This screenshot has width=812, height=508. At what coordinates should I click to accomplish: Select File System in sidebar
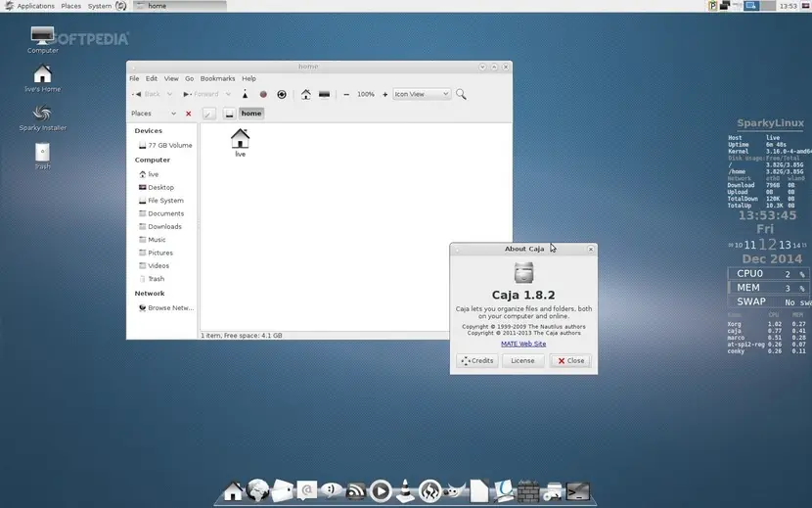[161, 201]
